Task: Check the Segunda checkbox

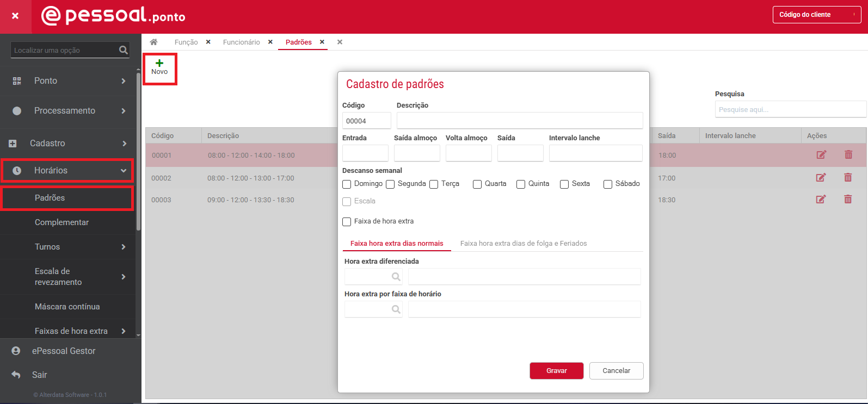Action: [390, 184]
